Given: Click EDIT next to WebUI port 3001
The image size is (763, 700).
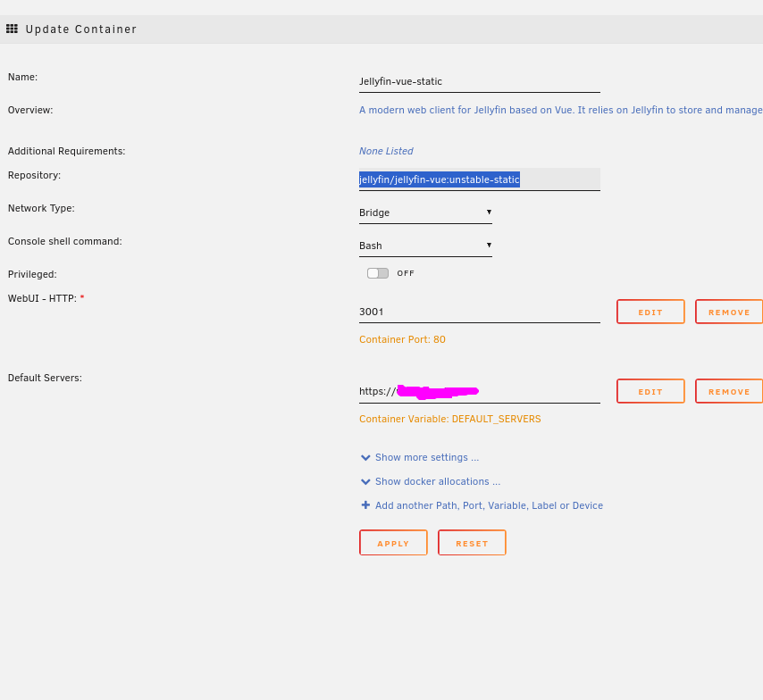Looking at the screenshot, I should point(650,312).
